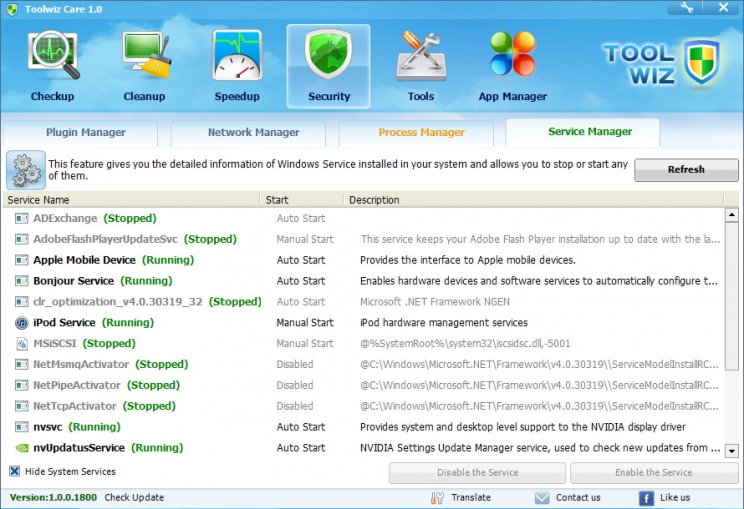Sort by Description column header
Viewport: 744px width, 509px height.
pos(534,200)
